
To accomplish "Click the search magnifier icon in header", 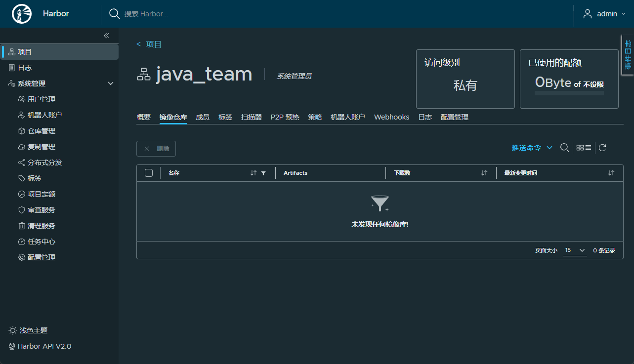I will tap(114, 14).
